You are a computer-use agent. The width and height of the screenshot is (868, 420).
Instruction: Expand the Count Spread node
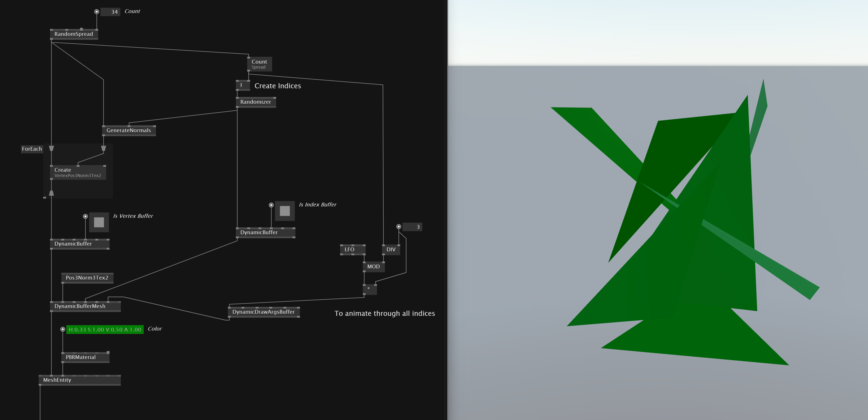tap(259, 64)
